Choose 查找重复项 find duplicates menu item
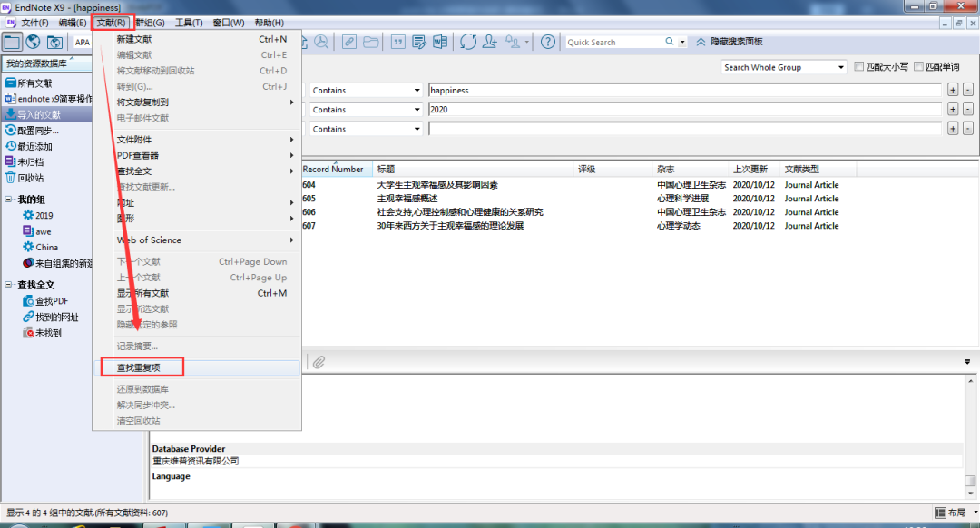This screenshot has height=528, width=980. coord(197,367)
